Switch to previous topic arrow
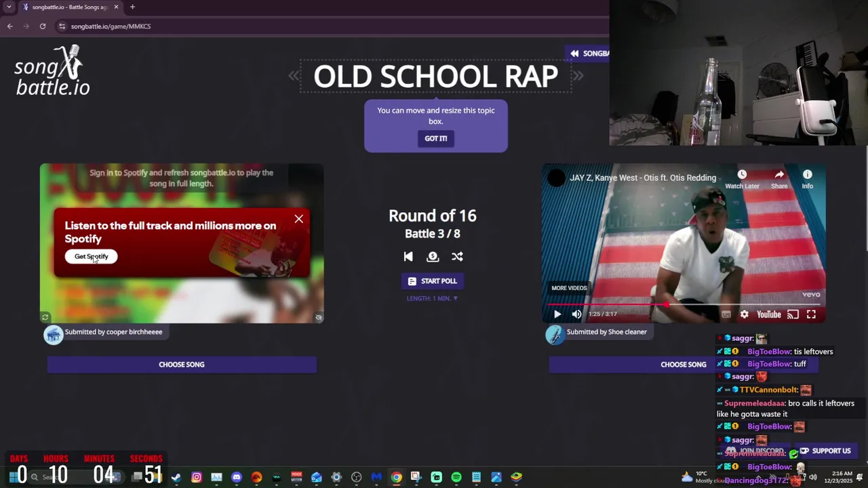 294,76
